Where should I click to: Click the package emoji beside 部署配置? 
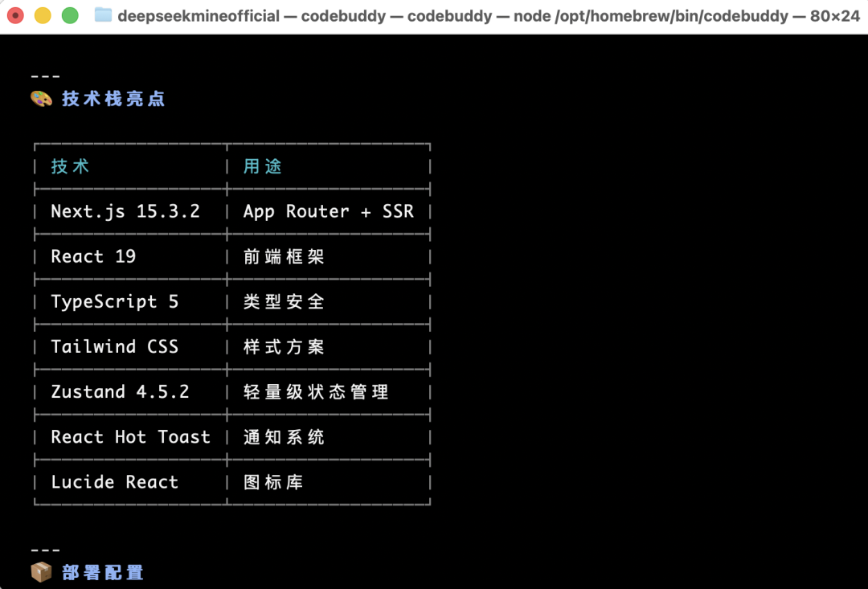pyautogui.click(x=41, y=572)
